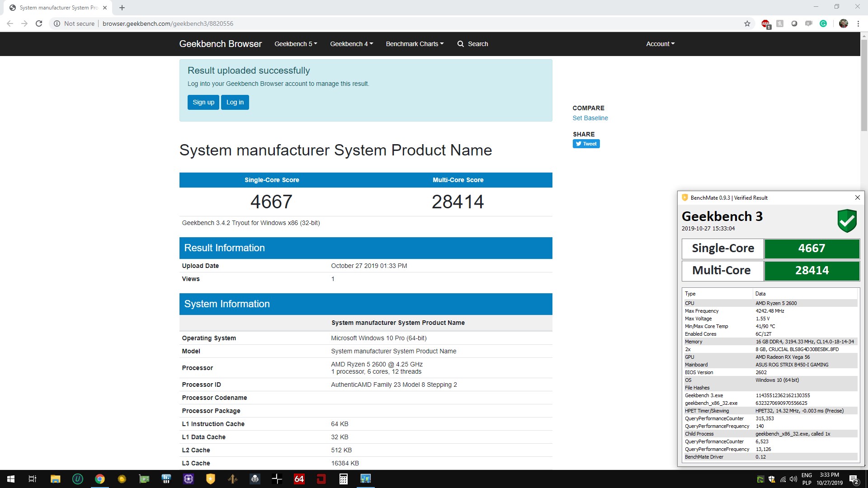Screen dimensions: 868x488
Task: Click the Type column header in BenchMate
Action: coord(718,294)
